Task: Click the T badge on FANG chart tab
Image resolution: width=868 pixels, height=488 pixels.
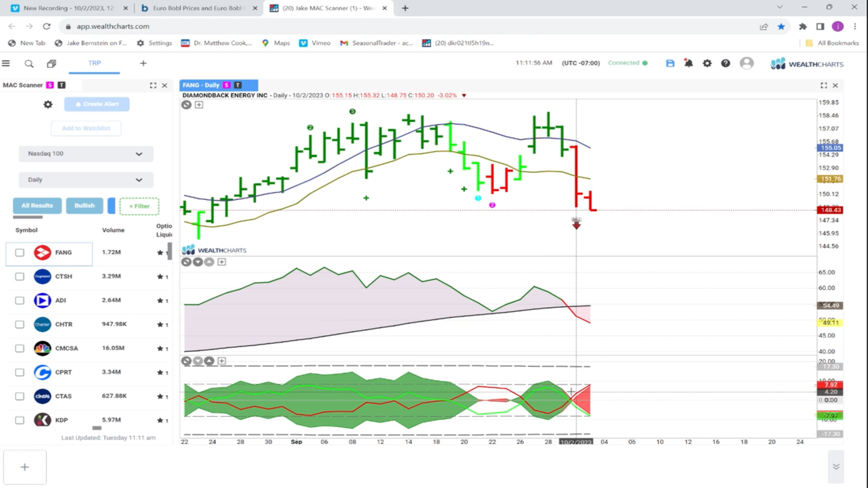Action: point(238,85)
